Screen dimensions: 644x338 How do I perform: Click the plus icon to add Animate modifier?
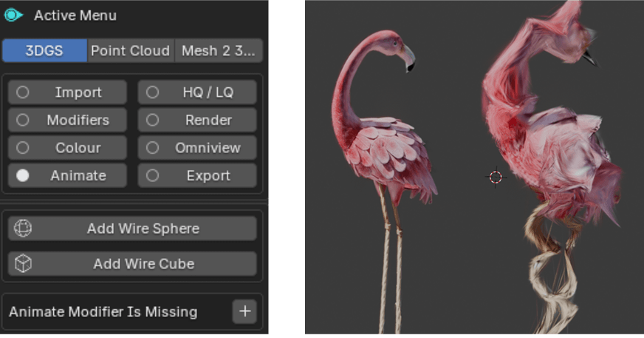click(245, 311)
